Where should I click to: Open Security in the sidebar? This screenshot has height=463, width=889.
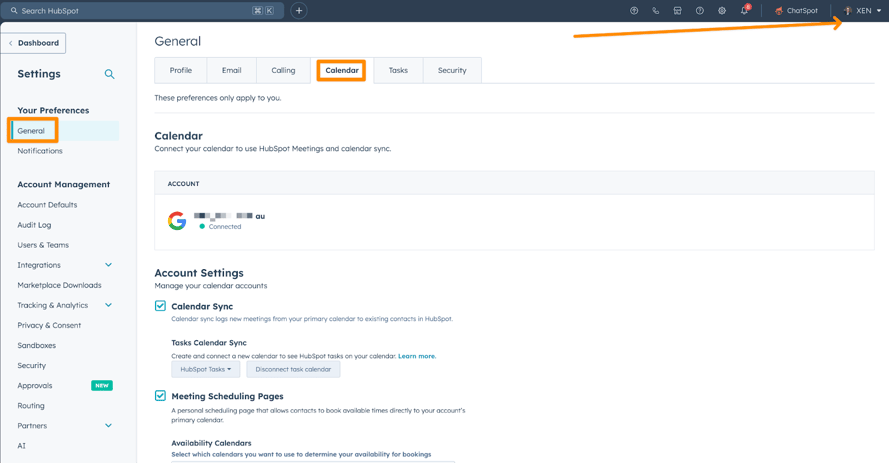[x=31, y=366]
